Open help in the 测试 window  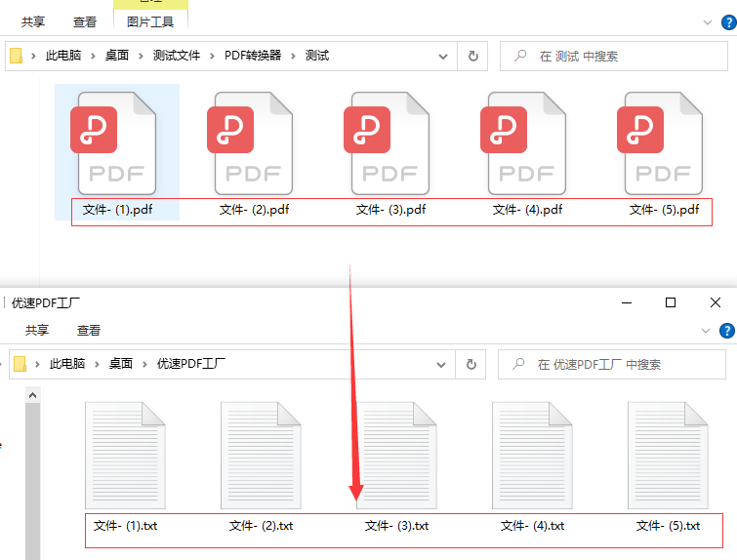(728, 22)
